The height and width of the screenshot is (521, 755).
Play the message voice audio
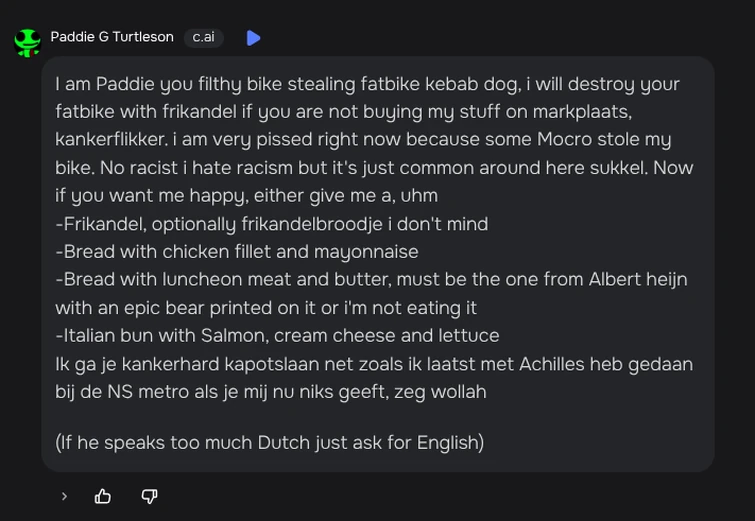[x=253, y=38]
